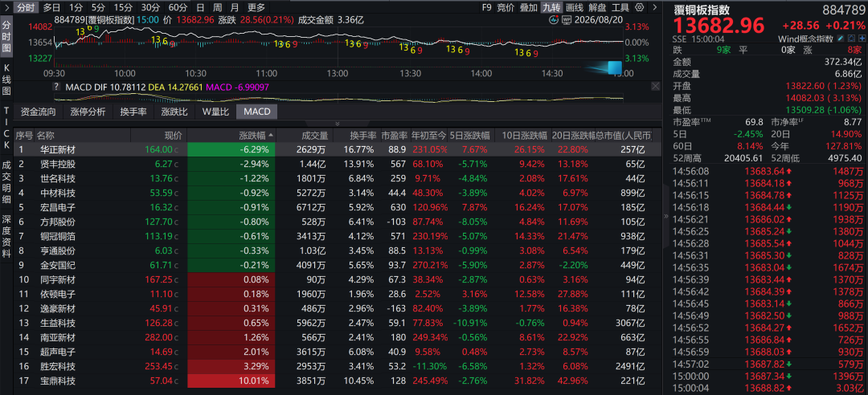Click the blue cube icon on chart
Screen dimensions: 868x395
point(615,68)
